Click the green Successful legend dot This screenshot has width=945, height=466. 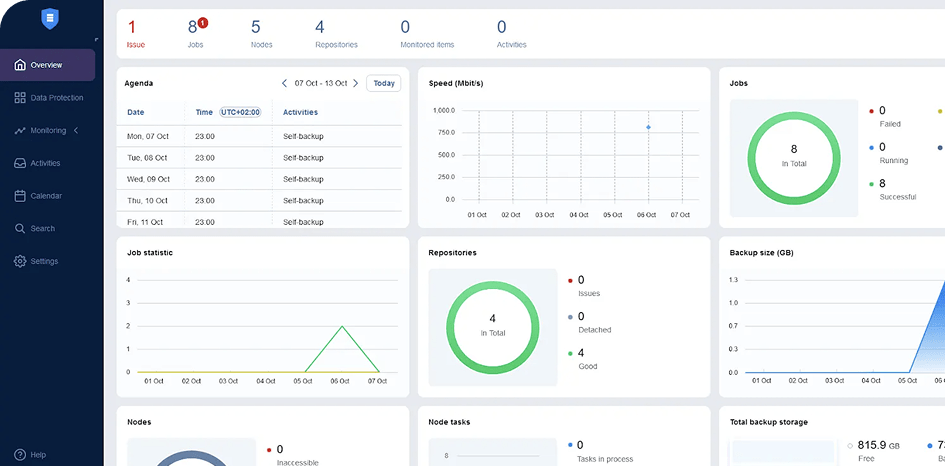click(x=871, y=184)
